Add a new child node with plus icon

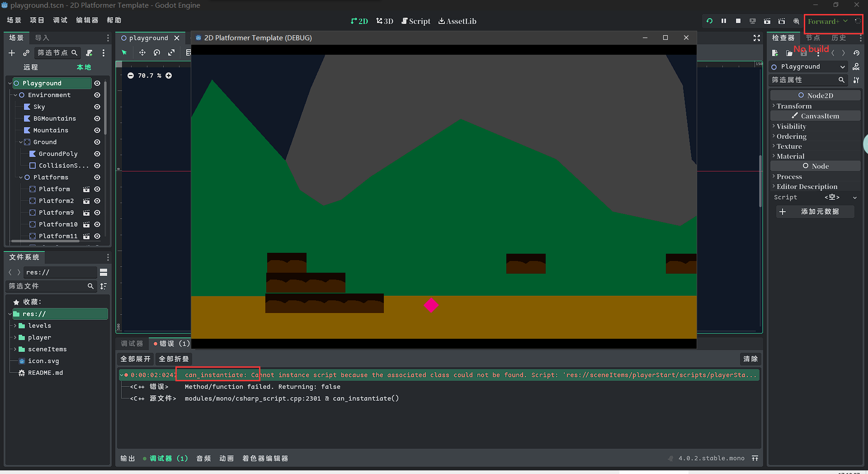click(12, 53)
